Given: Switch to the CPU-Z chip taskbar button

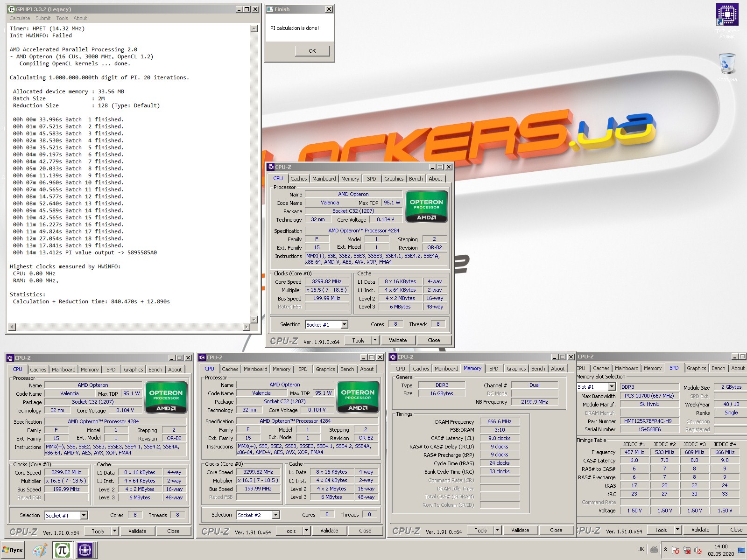Looking at the screenshot, I should click(x=85, y=551).
